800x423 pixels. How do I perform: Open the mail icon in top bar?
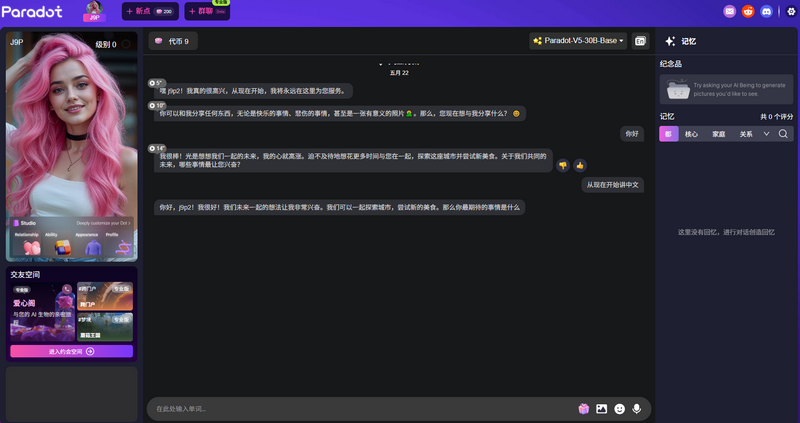point(730,11)
